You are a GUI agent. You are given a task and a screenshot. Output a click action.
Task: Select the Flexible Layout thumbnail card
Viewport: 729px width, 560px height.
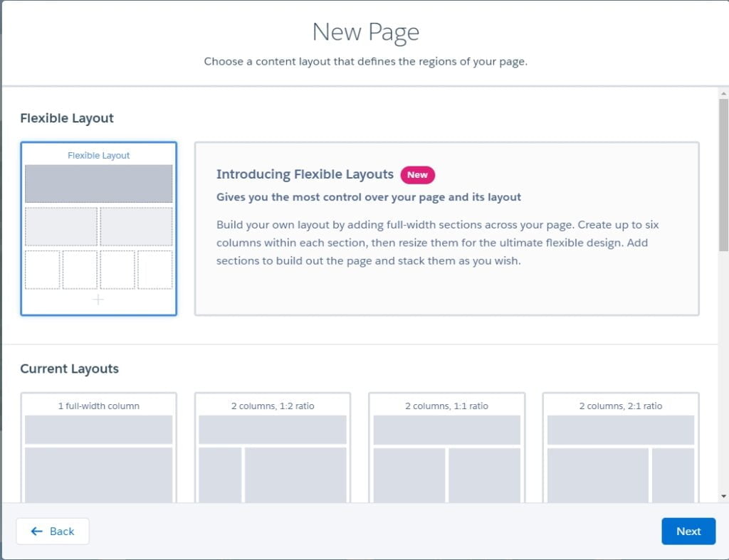[x=98, y=228]
